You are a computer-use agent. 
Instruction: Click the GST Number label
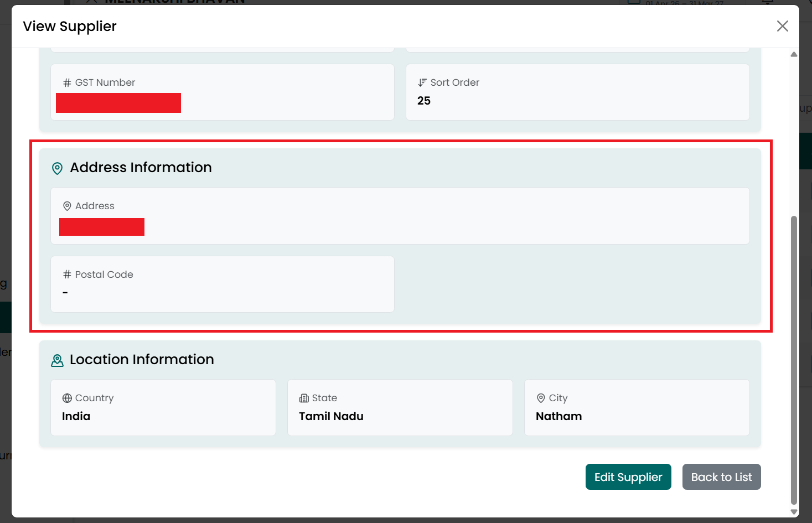[x=105, y=82]
